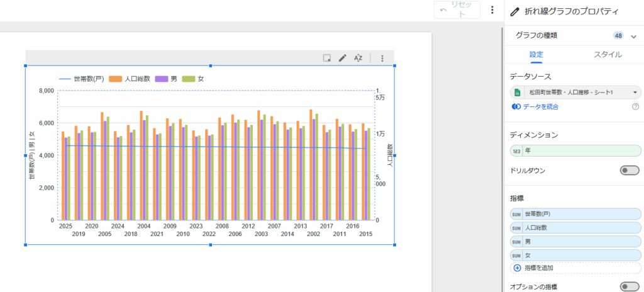Enable the ドリルダウン toggle
Viewport: 644px width, 292px height.
tap(628, 171)
